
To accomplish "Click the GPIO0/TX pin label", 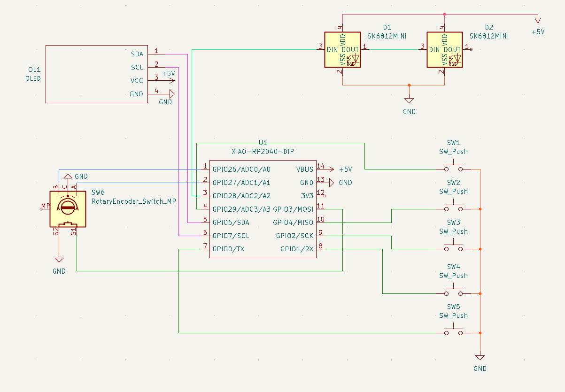I will click(x=228, y=249).
